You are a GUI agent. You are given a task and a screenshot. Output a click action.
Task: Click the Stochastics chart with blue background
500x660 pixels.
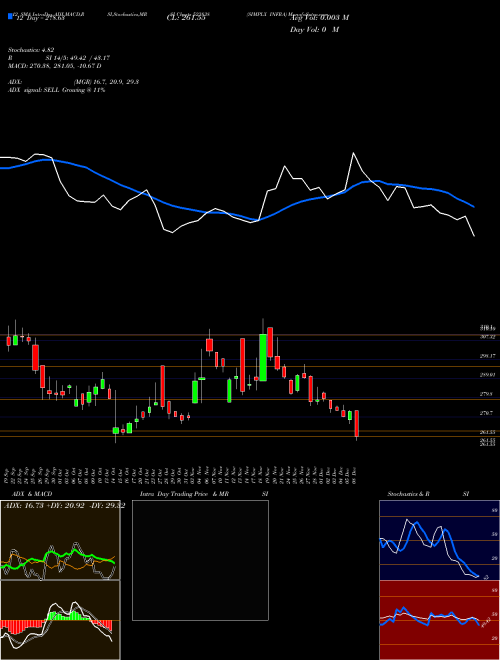click(439, 540)
